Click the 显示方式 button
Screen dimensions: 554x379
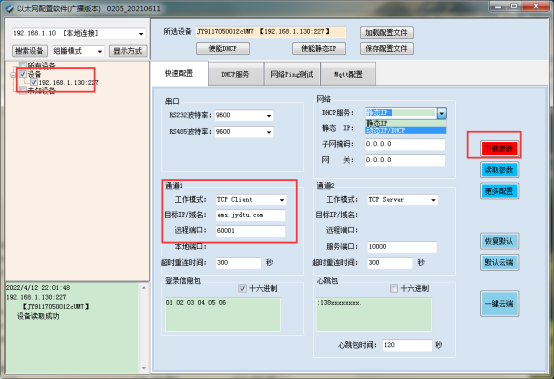[x=128, y=51]
